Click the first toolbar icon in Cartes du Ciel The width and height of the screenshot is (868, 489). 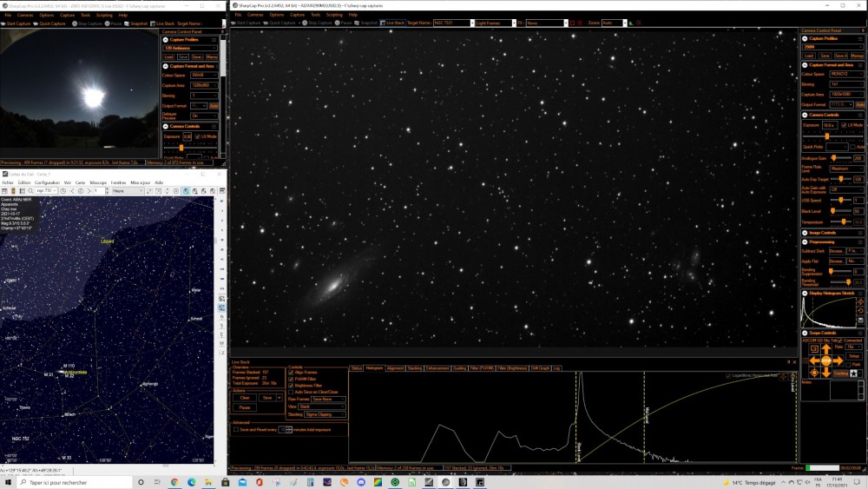coord(4,191)
